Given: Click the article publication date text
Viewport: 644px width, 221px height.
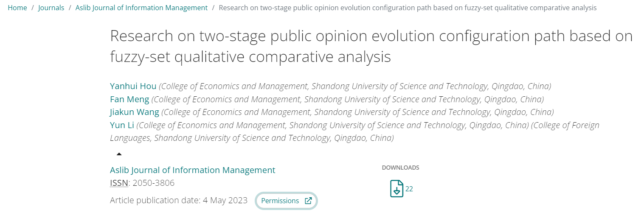Looking at the screenshot, I should click(x=178, y=200).
